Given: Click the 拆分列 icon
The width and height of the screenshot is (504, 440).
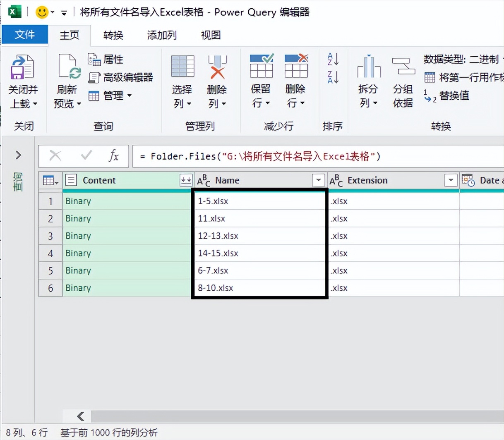Looking at the screenshot, I should pyautogui.click(x=369, y=66).
